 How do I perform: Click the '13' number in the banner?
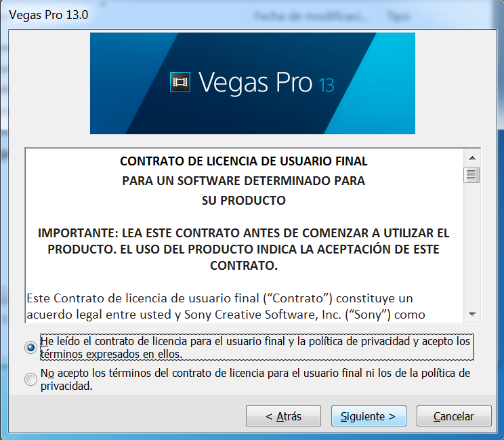[327, 85]
